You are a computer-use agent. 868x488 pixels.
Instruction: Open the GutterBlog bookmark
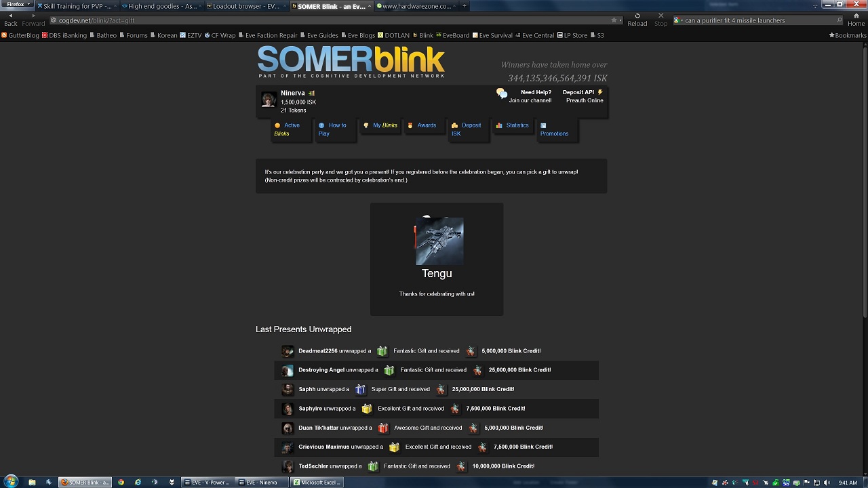(20, 35)
